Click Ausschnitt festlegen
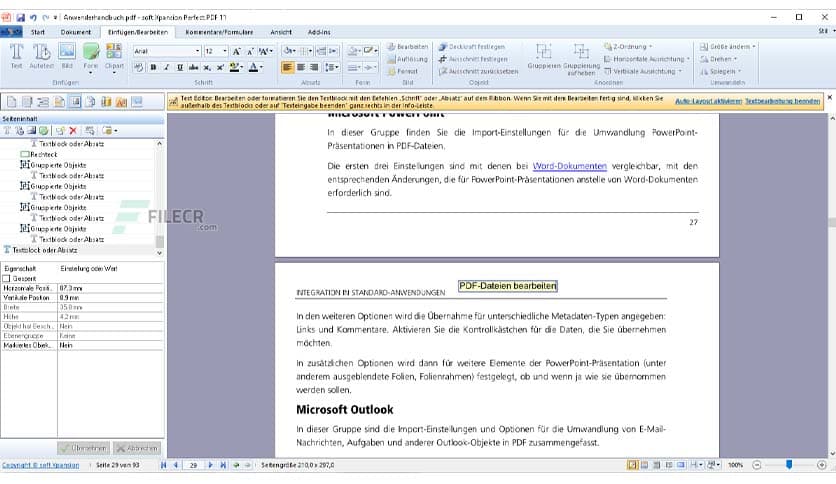Image resolution: width=836 pixels, height=484 pixels. point(472,59)
